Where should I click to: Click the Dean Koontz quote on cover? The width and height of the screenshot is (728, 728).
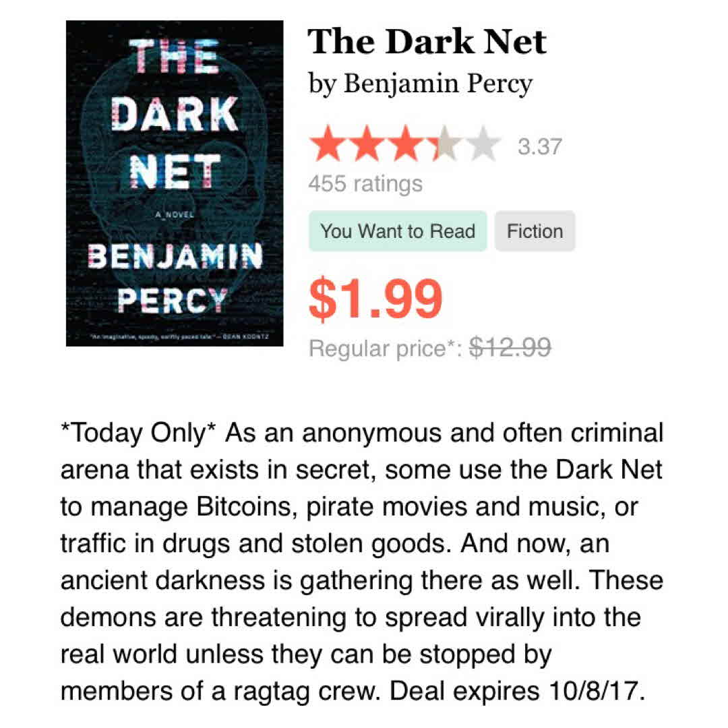click(174, 336)
